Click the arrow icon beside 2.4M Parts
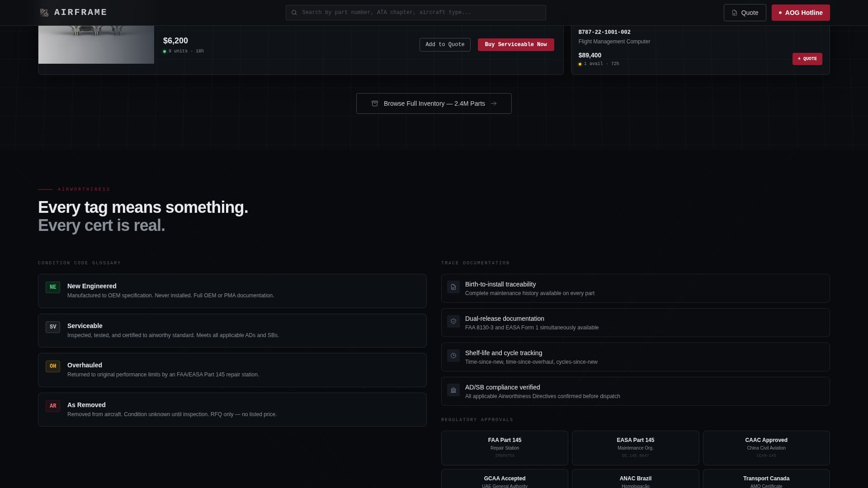 [494, 103]
